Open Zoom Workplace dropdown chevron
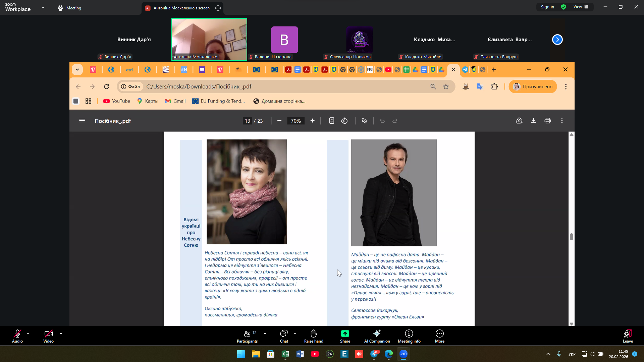 point(43,7)
